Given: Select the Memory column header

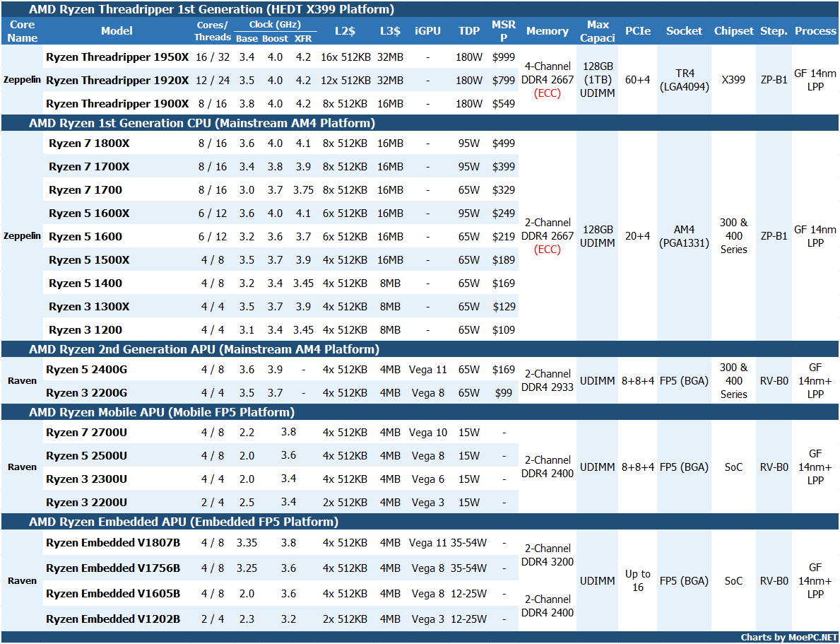Looking at the screenshot, I should coord(547,30).
